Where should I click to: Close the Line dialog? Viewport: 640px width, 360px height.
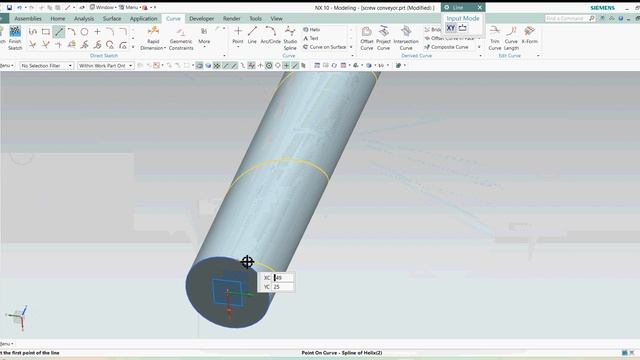coord(480,7)
